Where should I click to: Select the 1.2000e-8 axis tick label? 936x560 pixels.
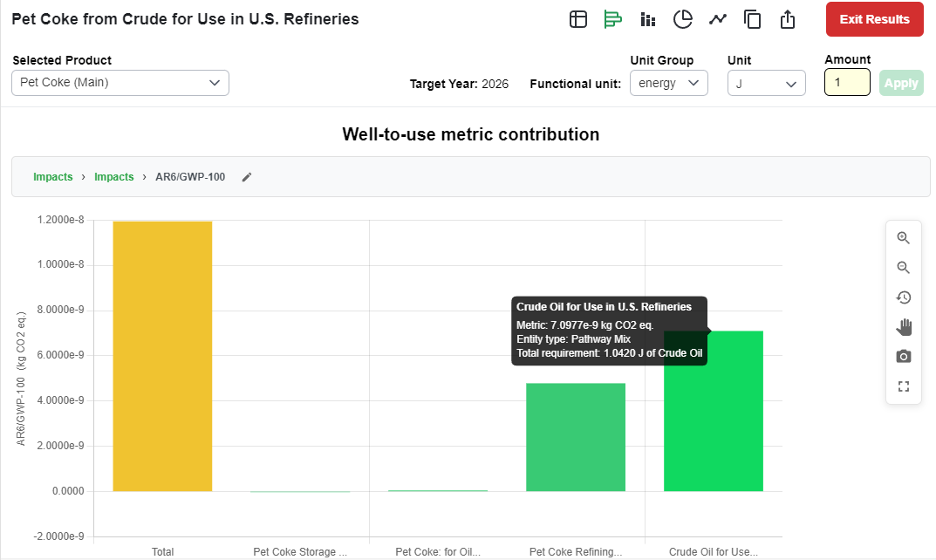[x=60, y=220]
